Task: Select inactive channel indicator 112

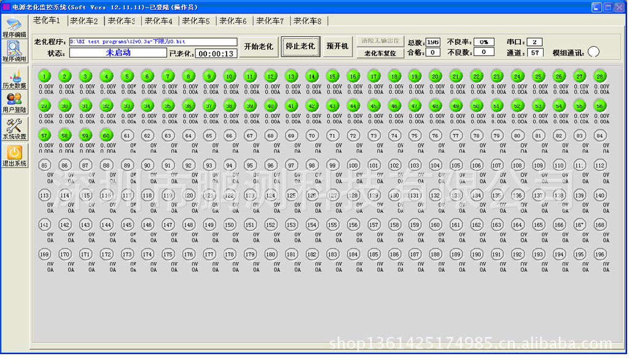Action: pyautogui.click(x=600, y=165)
